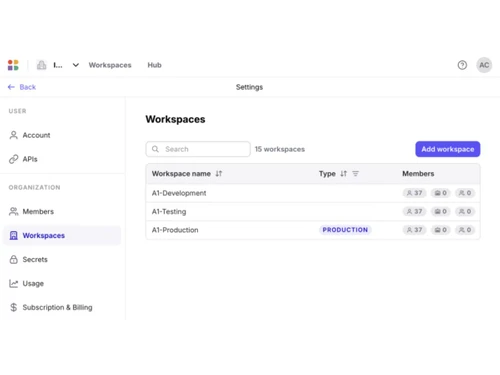Screen dimensions: 500x375
Task: Open the A1-Testing workspace row
Action: point(313,211)
